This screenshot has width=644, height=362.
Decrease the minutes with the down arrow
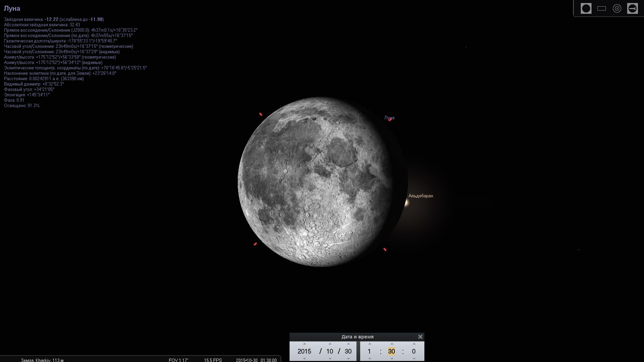(x=391, y=359)
